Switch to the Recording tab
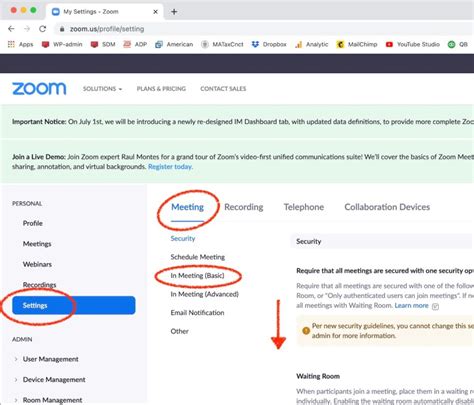The width and height of the screenshot is (474, 405). click(244, 207)
